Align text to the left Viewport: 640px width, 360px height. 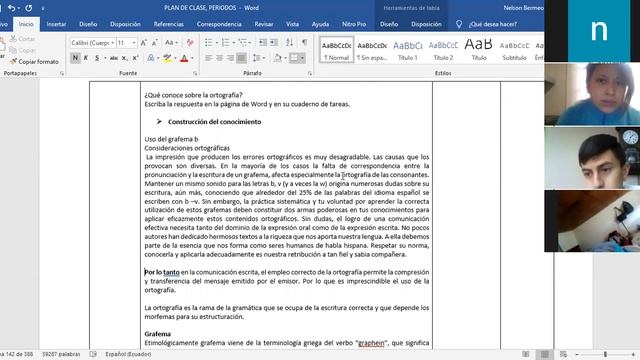tap(209, 58)
